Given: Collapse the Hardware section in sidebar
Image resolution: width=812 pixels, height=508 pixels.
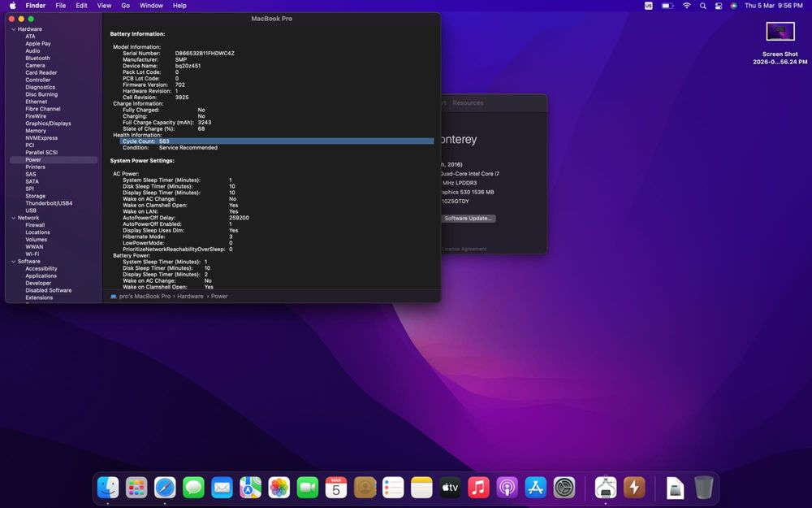Looking at the screenshot, I should [13, 29].
